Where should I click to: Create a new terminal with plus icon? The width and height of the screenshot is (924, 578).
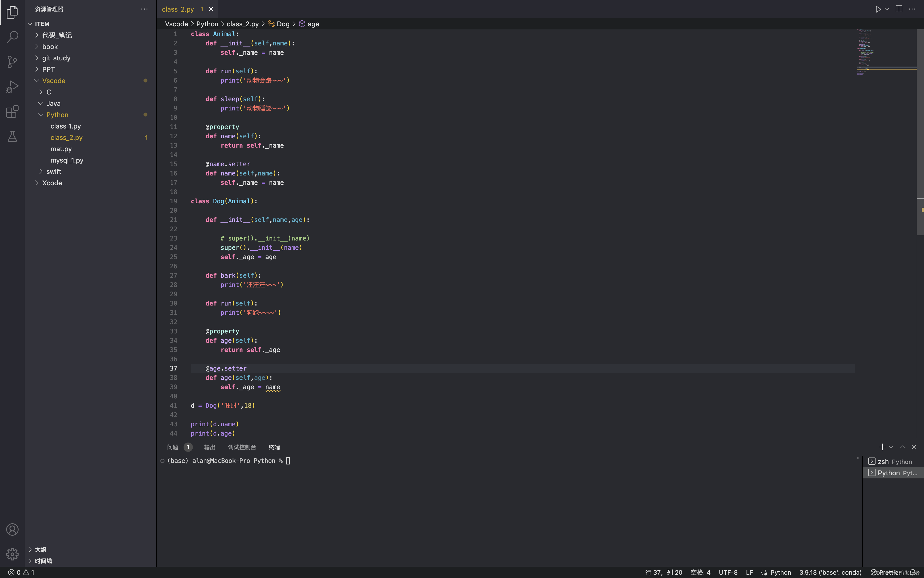click(x=882, y=447)
